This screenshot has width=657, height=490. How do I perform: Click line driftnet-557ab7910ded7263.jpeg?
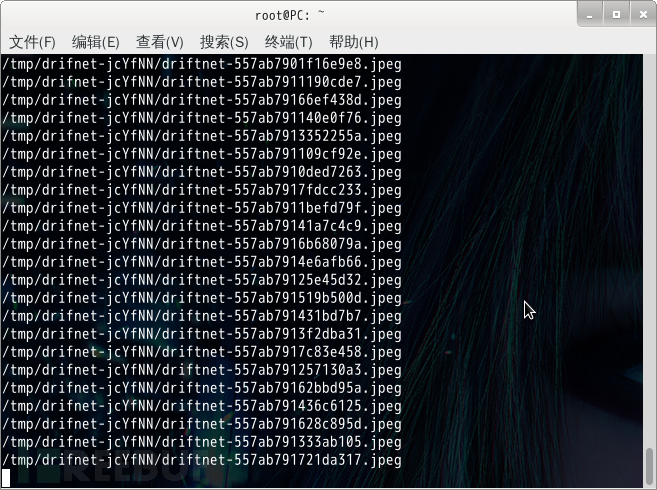click(202, 172)
